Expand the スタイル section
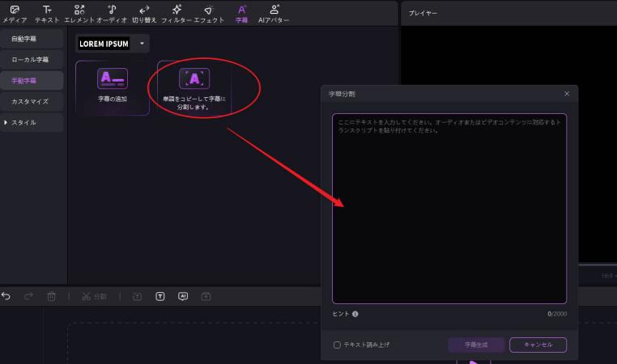This screenshot has width=617, height=364. point(24,122)
